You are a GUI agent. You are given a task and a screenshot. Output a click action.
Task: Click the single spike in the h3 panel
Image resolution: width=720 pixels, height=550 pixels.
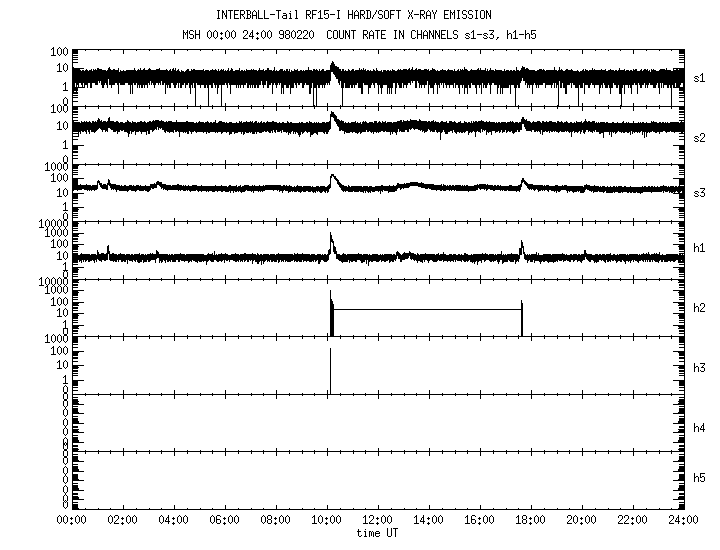point(330,370)
